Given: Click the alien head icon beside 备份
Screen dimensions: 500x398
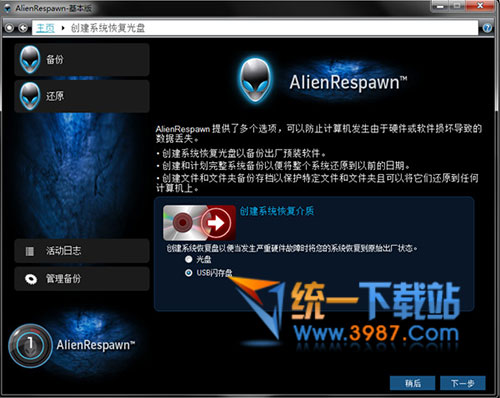Looking at the screenshot, I should [x=30, y=59].
